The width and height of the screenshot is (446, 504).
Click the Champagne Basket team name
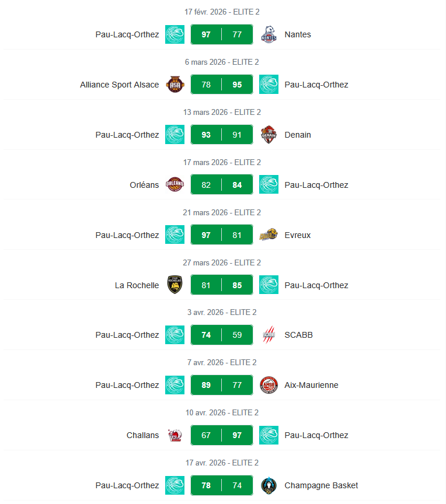pyautogui.click(x=321, y=485)
